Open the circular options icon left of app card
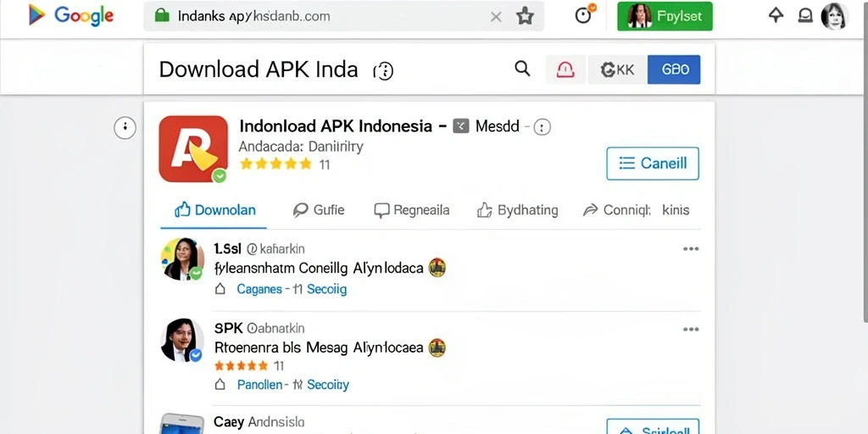This screenshot has width=868, height=434. (x=125, y=128)
